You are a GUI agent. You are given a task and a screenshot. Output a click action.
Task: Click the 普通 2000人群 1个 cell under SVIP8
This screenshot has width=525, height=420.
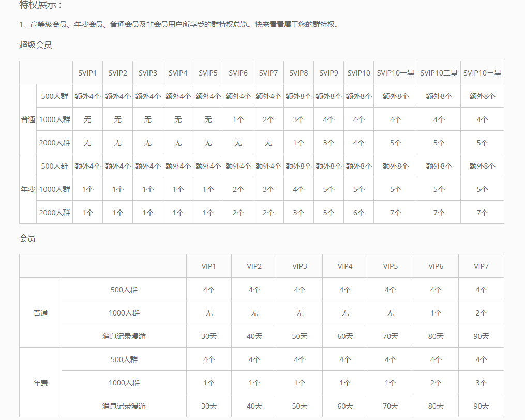[298, 143]
